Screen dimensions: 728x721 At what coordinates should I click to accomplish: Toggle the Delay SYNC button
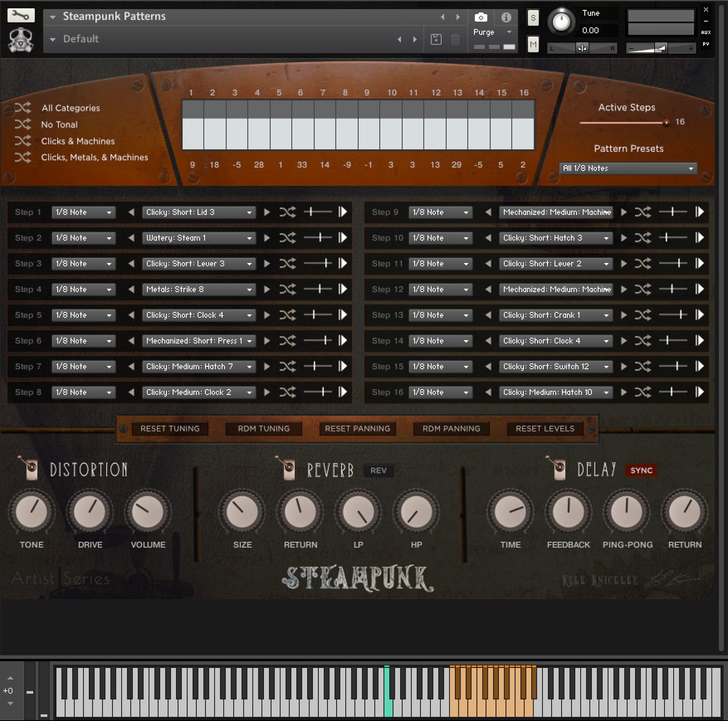click(641, 470)
